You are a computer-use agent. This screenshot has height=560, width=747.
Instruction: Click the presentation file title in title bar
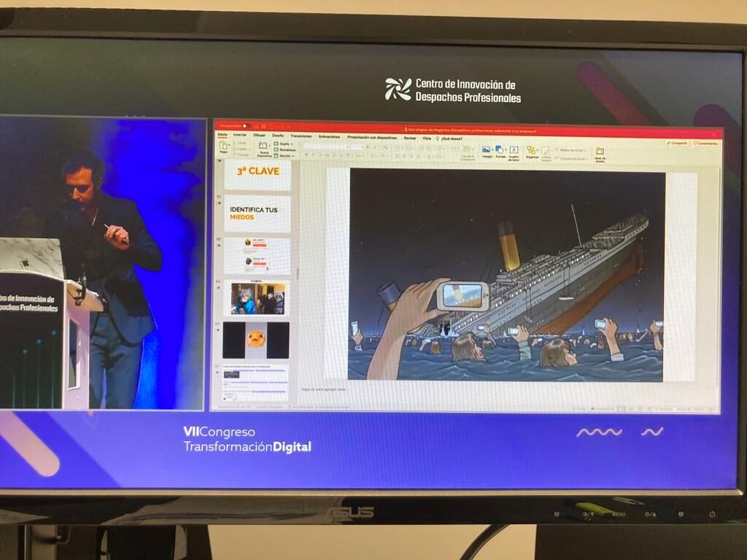(x=470, y=131)
